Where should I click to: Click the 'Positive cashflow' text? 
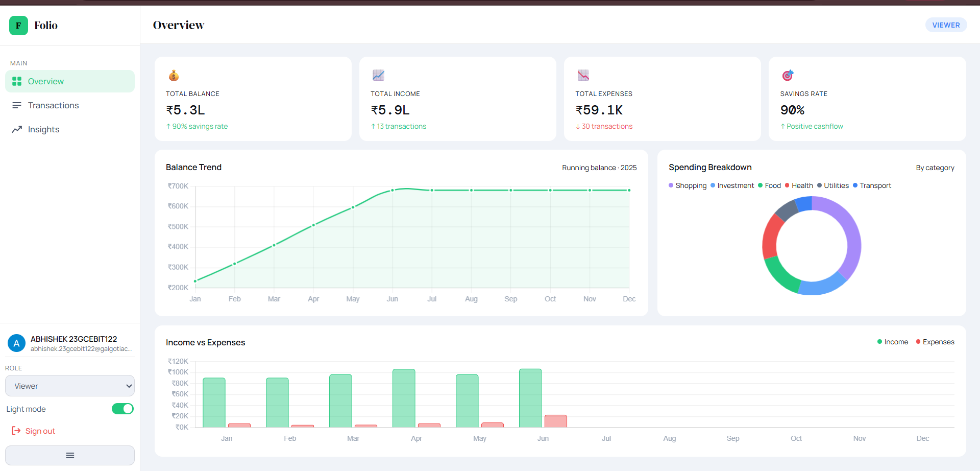click(x=815, y=126)
